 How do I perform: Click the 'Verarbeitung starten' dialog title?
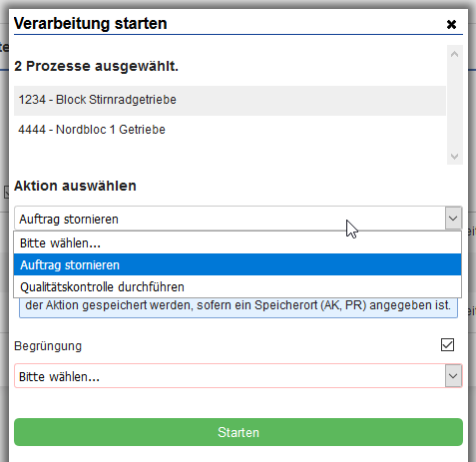tap(91, 24)
